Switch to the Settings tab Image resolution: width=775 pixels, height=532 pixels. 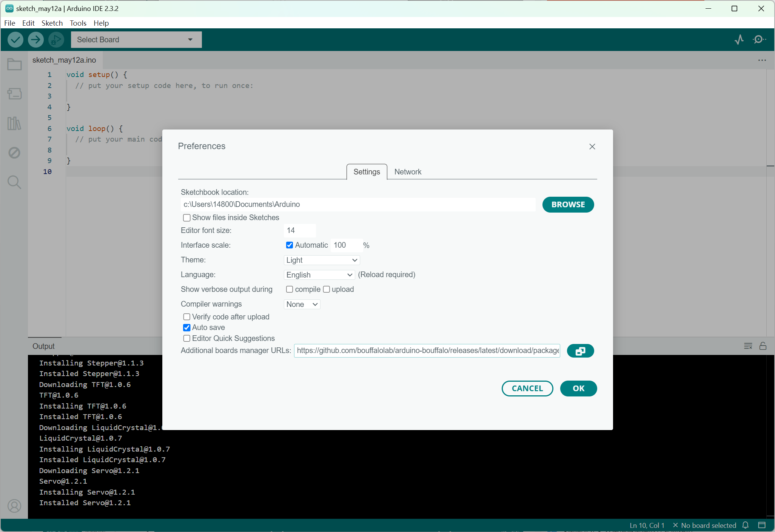[x=366, y=171]
